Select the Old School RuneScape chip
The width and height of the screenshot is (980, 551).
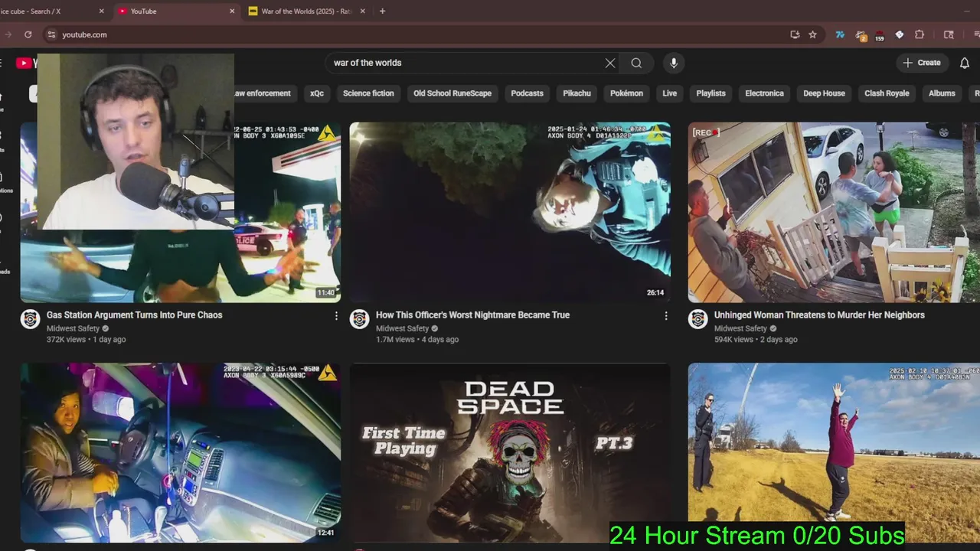tap(452, 93)
